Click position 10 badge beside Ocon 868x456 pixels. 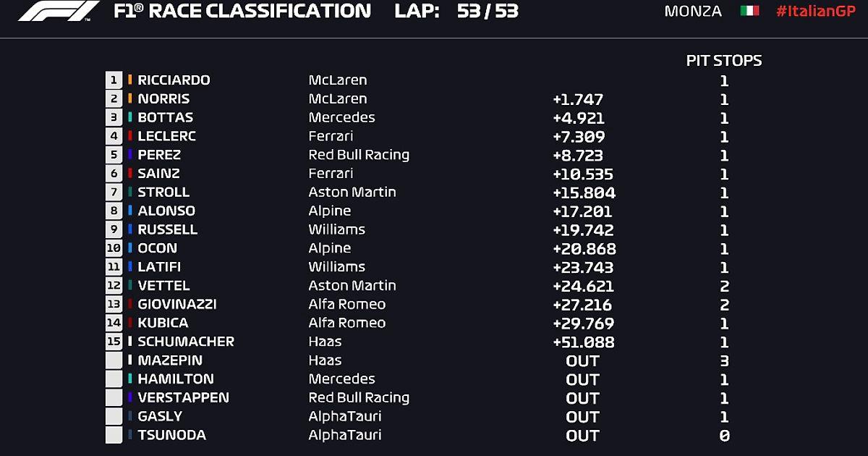[114, 248]
